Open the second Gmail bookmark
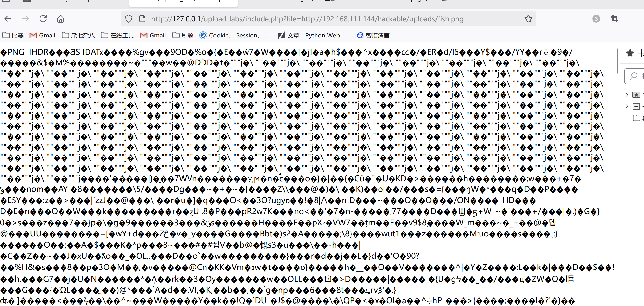This screenshot has height=306, width=644. [x=153, y=36]
